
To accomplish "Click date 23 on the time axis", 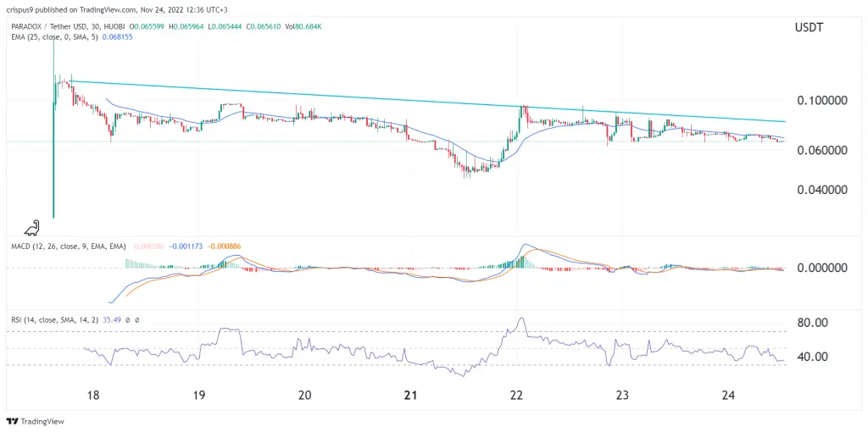I will (623, 395).
